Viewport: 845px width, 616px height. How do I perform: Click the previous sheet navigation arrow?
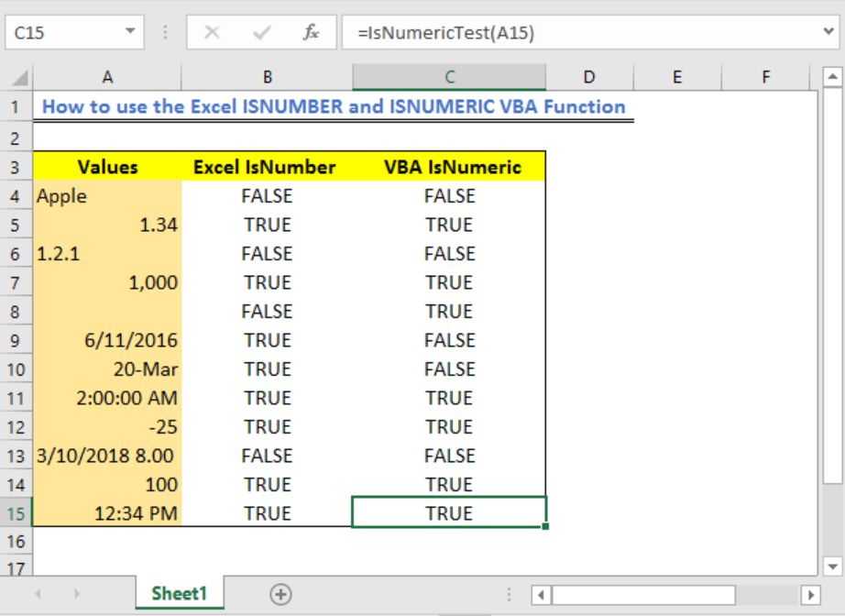click(38, 594)
